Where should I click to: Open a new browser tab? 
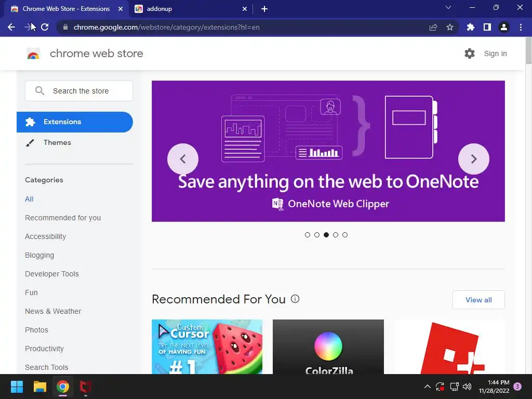[x=264, y=9]
